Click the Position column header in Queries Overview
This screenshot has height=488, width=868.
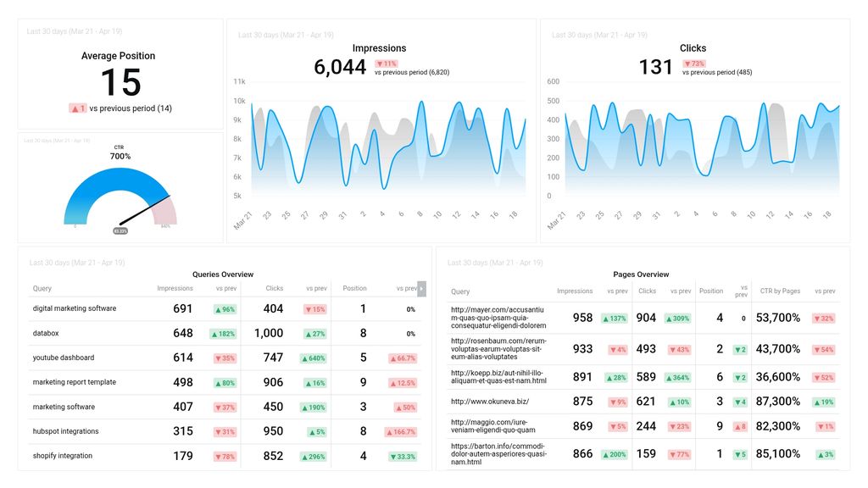tap(355, 288)
